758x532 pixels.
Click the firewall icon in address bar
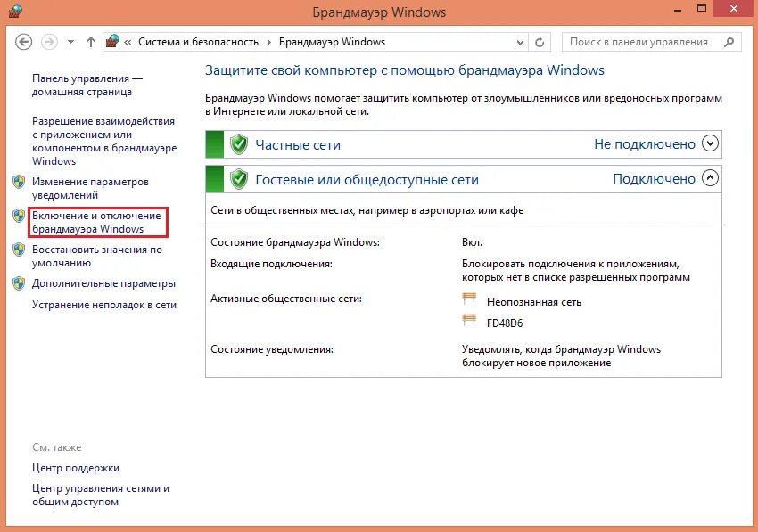[x=112, y=41]
